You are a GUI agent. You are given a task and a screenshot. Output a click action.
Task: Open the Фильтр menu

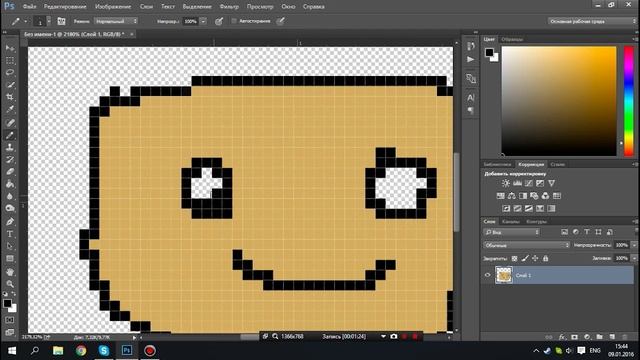click(x=229, y=7)
